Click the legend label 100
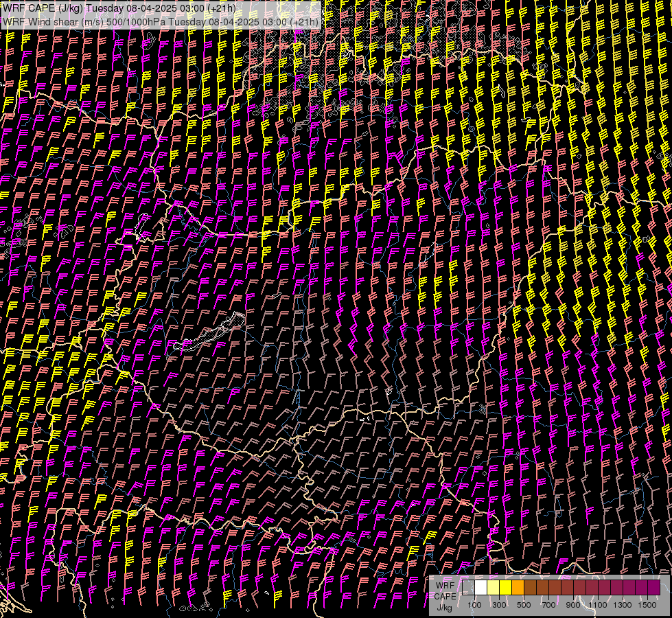This screenshot has height=618, width=672. [x=474, y=605]
